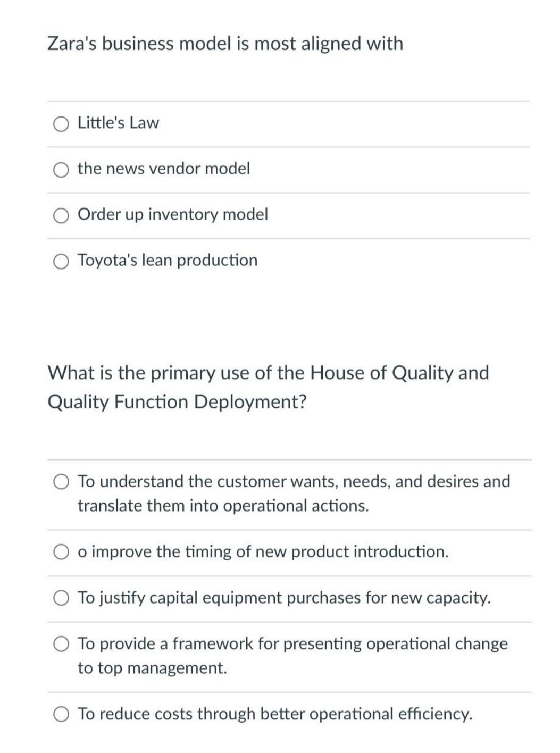
Task: Click the operational efficiency answer text
Action: tap(275, 714)
